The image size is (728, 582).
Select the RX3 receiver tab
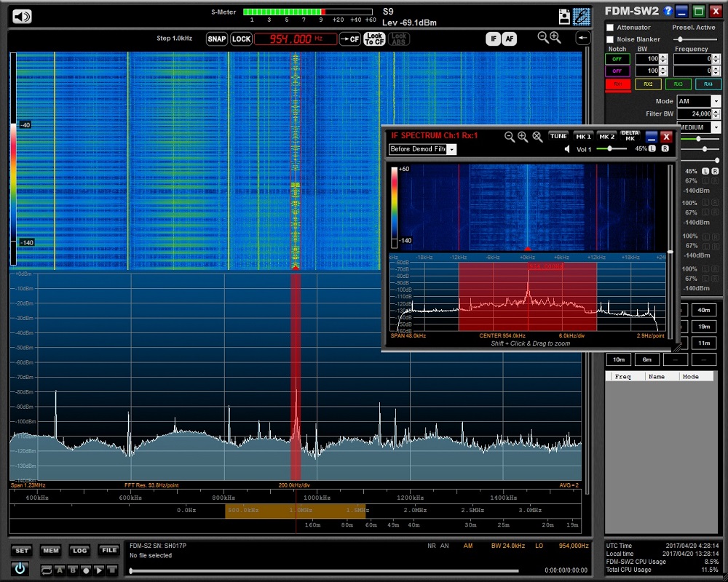(x=678, y=84)
